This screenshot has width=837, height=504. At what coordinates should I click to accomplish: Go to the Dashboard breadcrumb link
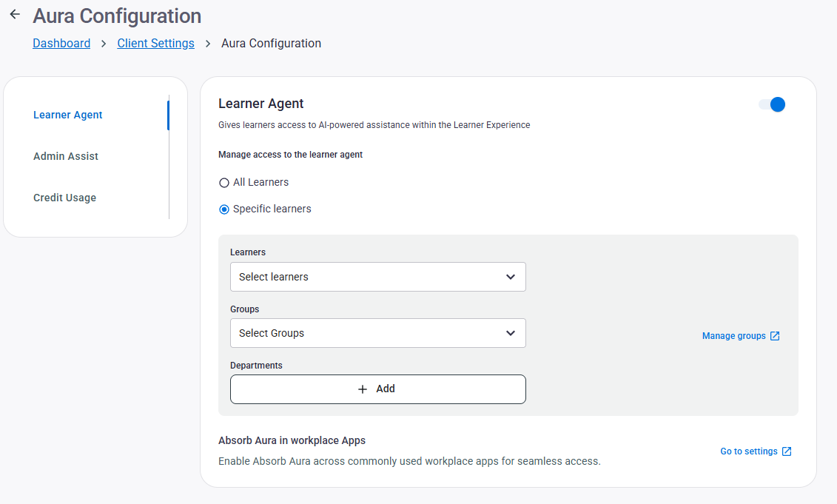(61, 43)
